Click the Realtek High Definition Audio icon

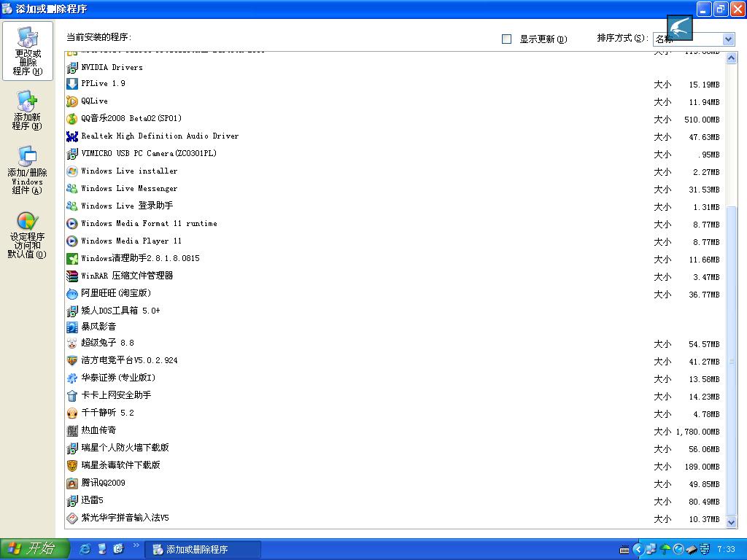[x=72, y=136]
